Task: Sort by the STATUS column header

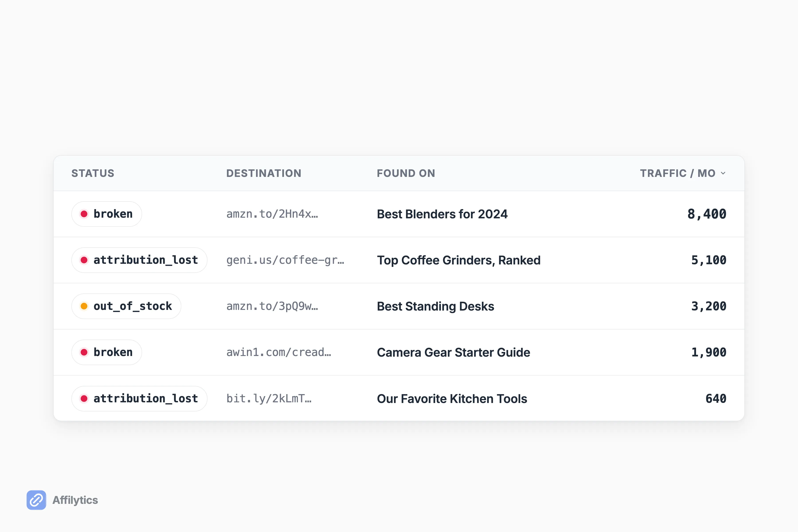Action: [93, 173]
